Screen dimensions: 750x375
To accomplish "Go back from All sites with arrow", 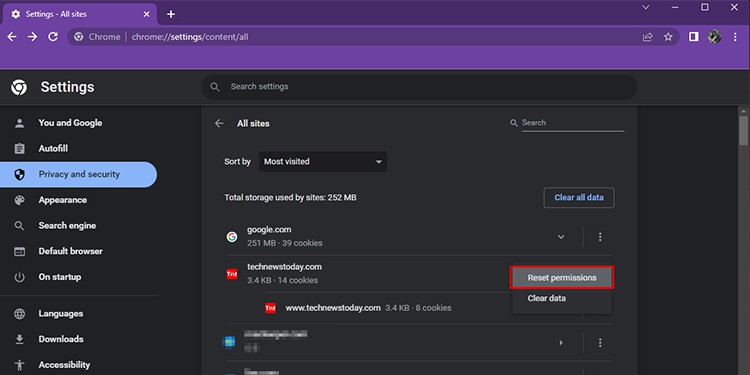I will (219, 123).
